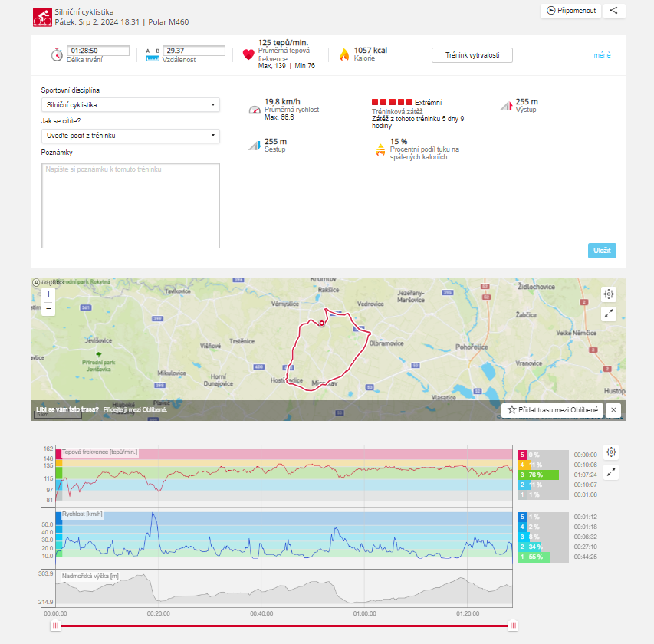The image size is (654, 644).
Task: Click the fat burn percentage icon
Action: tap(380, 149)
